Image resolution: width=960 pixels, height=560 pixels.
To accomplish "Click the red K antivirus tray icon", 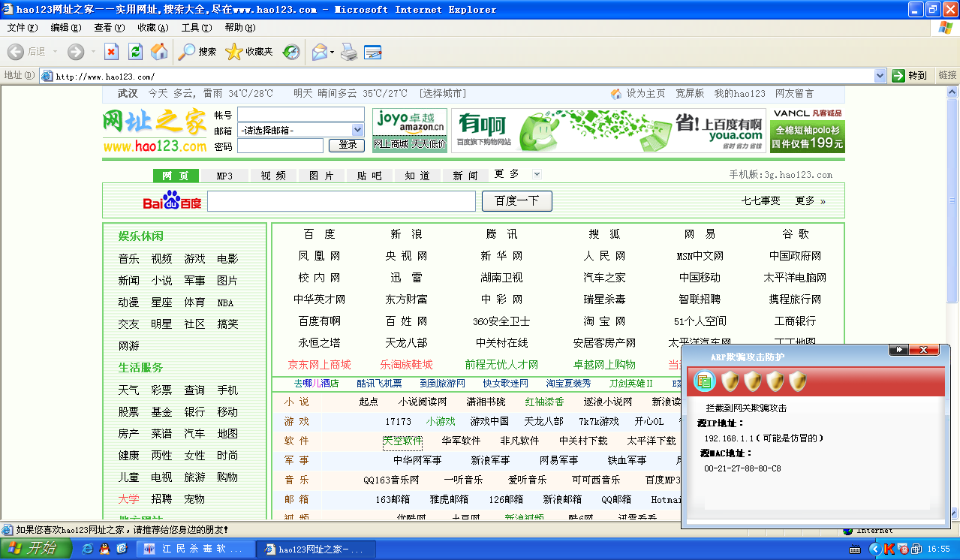I will coord(889,549).
